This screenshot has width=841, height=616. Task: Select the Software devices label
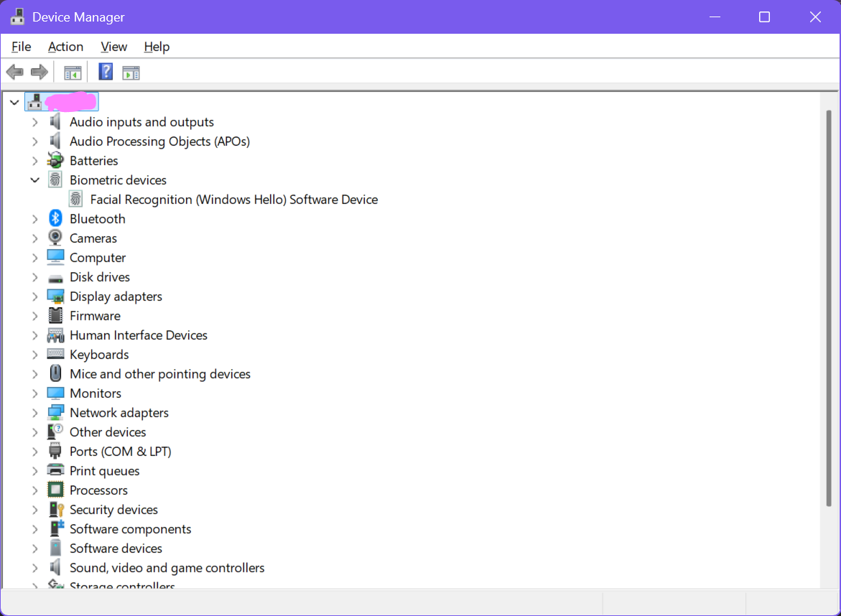coord(116,549)
